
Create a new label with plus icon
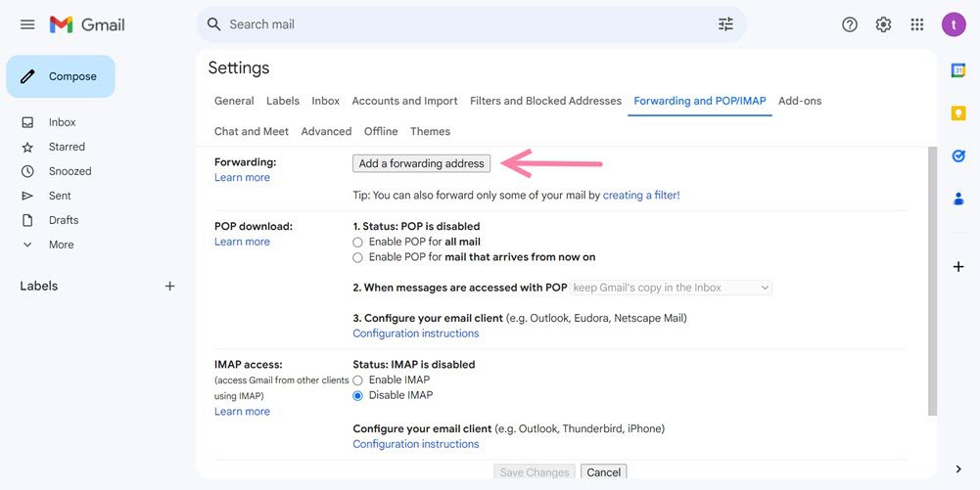tap(169, 287)
